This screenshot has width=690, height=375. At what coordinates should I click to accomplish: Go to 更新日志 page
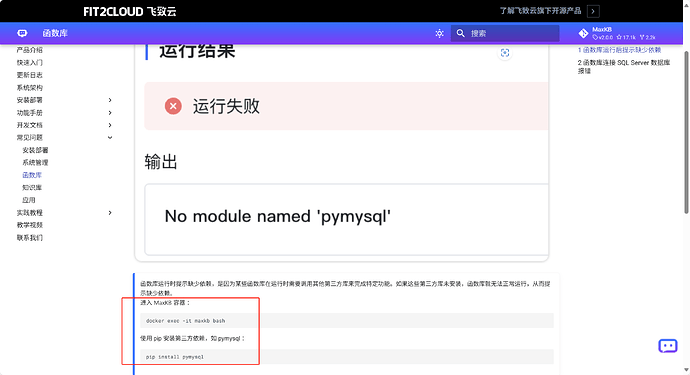29,75
